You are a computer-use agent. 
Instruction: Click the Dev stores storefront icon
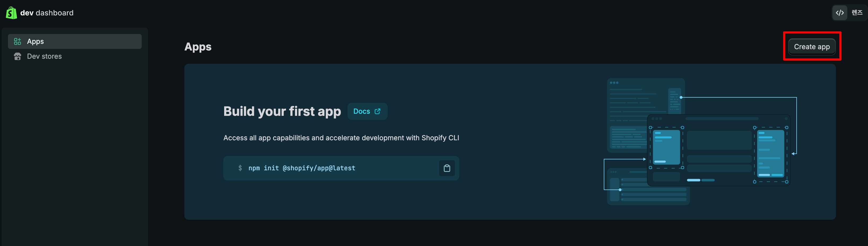(x=18, y=56)
